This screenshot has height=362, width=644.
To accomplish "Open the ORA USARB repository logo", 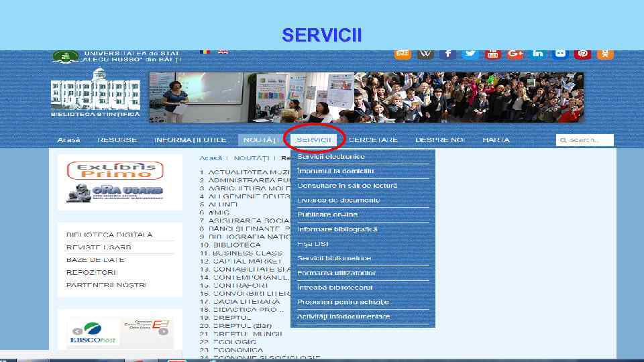I will [x=115, y=193].
